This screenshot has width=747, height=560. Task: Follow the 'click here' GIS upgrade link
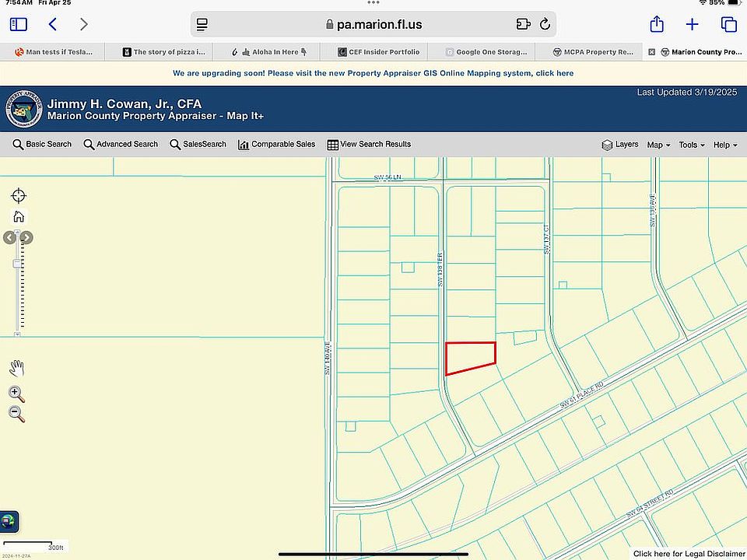pyautogui.click(x=555, y=73)
